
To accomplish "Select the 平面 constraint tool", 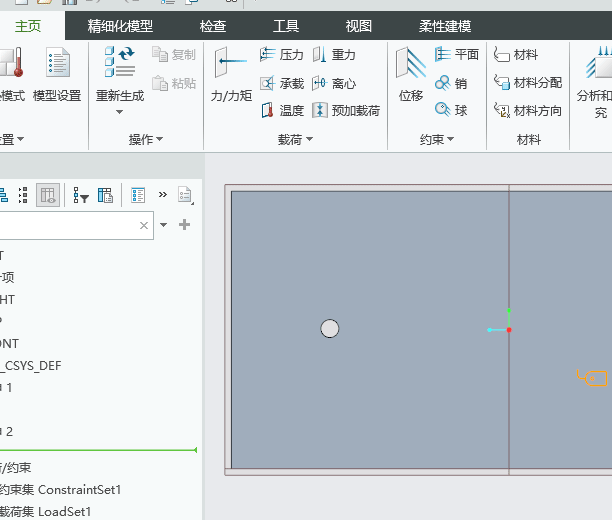I will coord(457,54).
